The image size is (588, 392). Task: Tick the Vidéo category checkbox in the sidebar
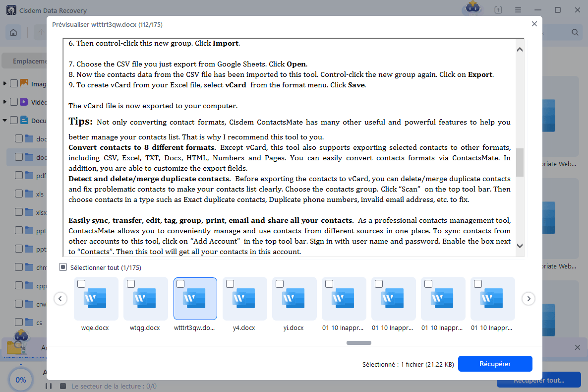(x=14, y=102)
